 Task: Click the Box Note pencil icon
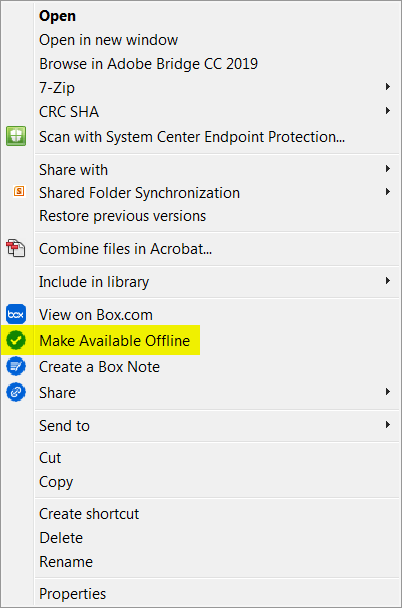click(x=16, y=366)
